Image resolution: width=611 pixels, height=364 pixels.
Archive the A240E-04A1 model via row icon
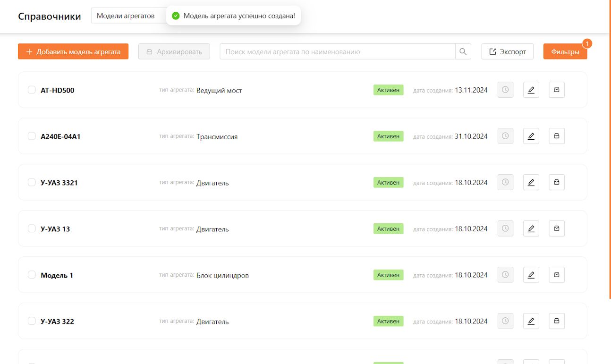click(557, 136)
